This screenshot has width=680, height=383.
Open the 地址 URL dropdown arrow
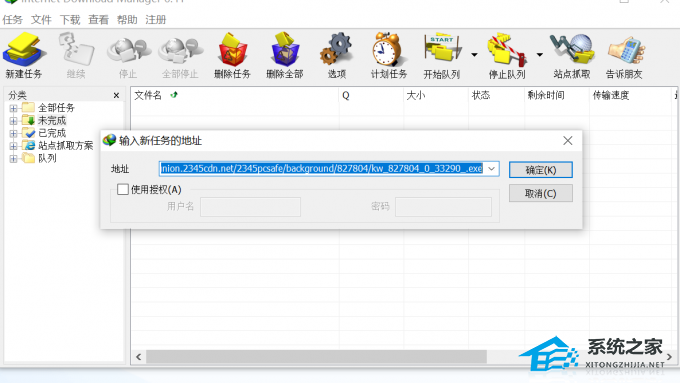click(x=491, y=169)
